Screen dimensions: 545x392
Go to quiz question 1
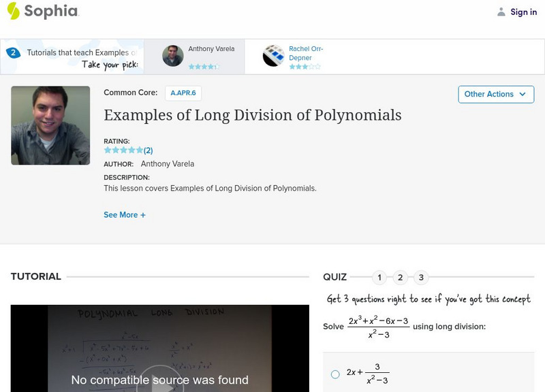pyautogui.click(x=379, y=278)
